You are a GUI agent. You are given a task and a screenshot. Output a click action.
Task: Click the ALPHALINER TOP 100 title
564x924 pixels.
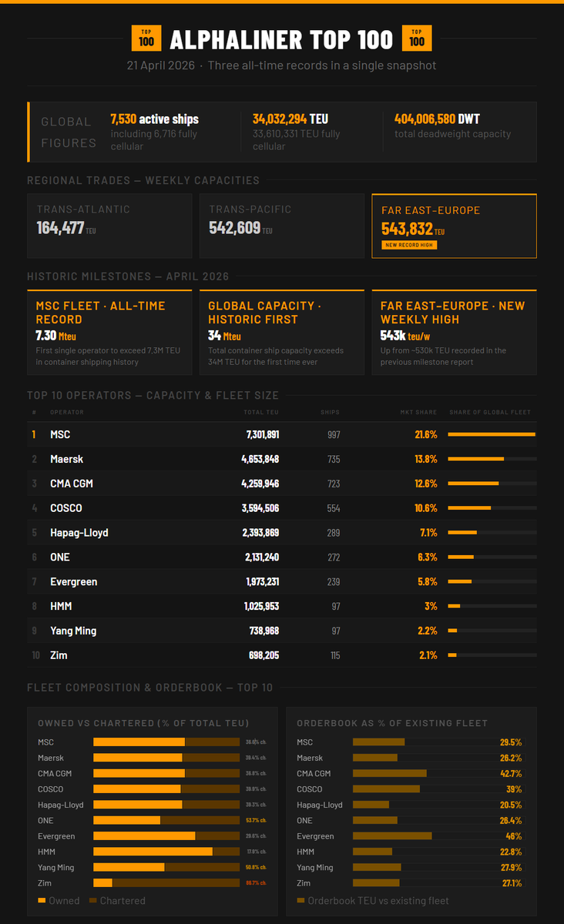coord(281,39)
